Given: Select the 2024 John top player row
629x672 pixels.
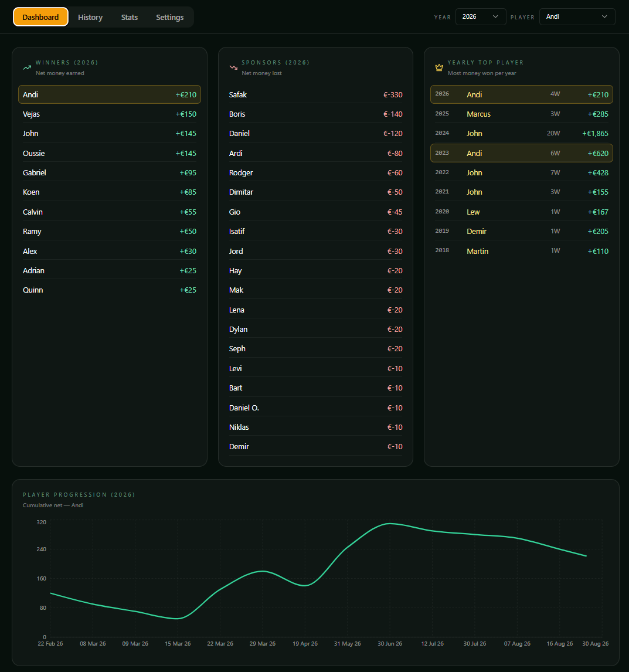Looking at the screenshot, I should click(522, 133).
